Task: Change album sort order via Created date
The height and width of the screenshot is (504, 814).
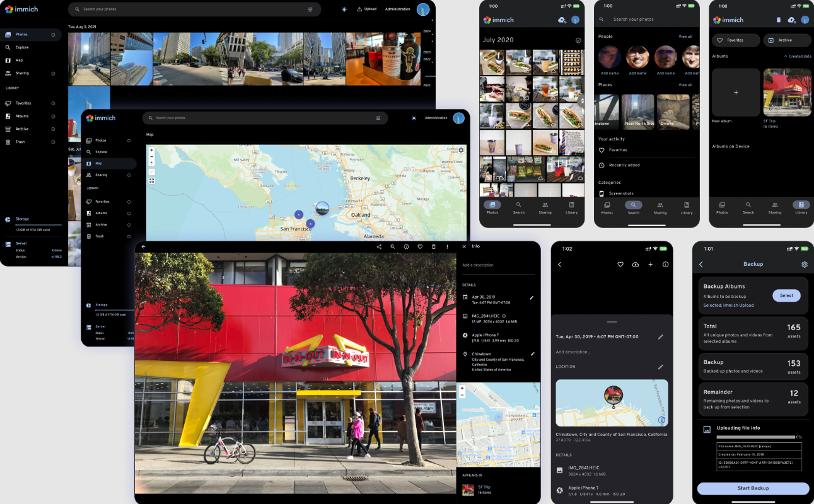Action: click(798, 57)
